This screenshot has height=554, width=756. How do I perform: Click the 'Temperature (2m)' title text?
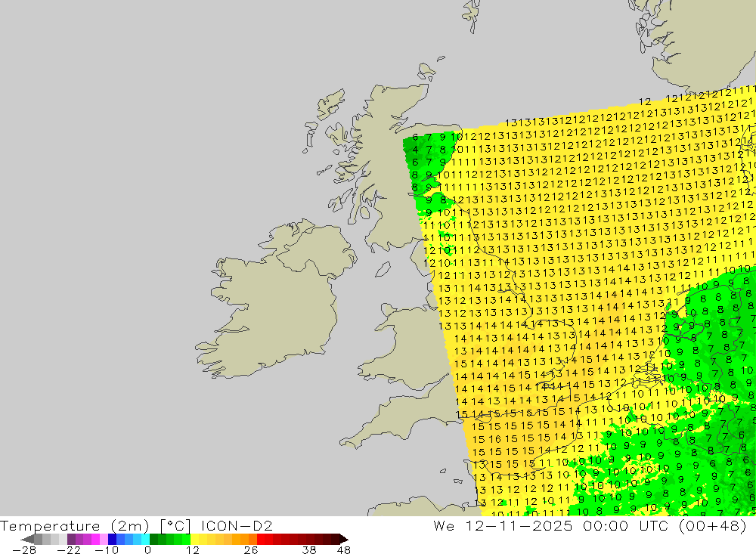[74, 526]
